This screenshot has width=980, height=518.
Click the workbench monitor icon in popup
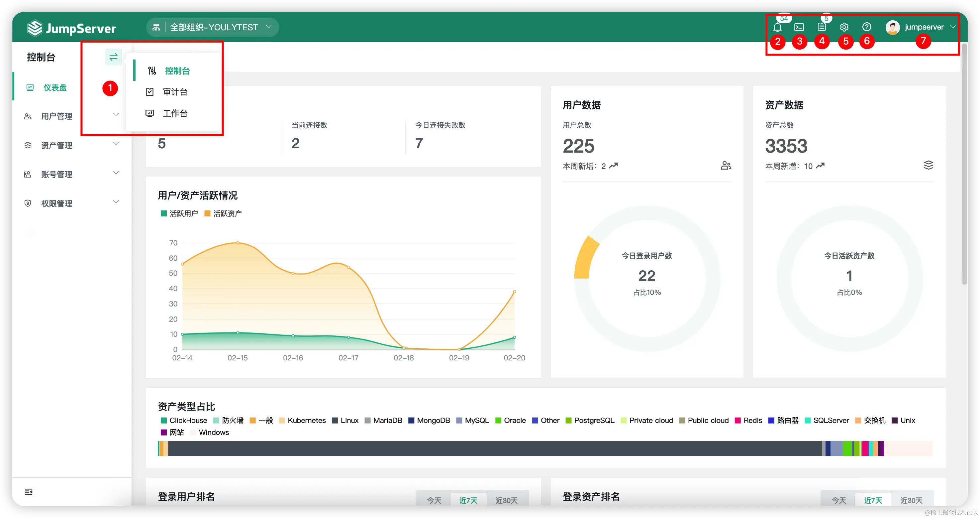pyautogui.click(x=150, y=113)
